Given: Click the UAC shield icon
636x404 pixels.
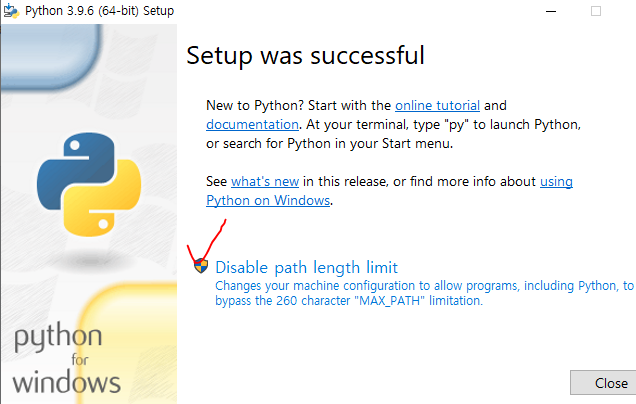Looking at the screenshot, I should tap(201, 266).
